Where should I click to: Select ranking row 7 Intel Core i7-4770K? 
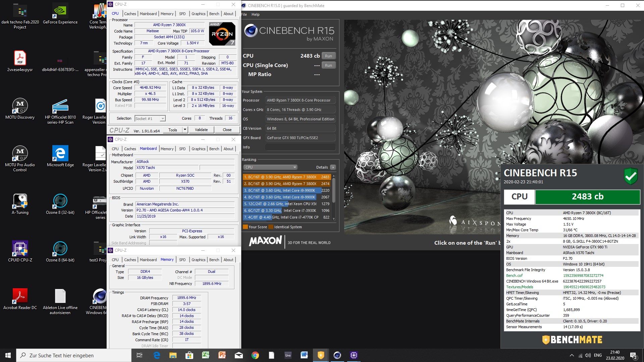click(287, 217)
